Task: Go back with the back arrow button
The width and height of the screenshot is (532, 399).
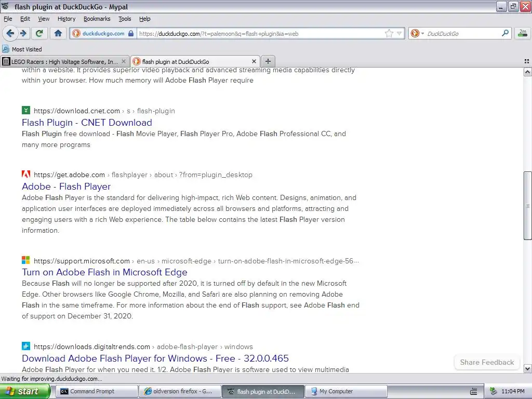Action: tap(10, 33)
